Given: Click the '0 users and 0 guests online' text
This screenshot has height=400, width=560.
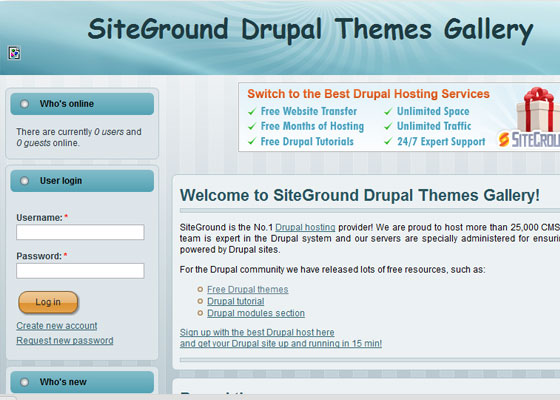Looking at the screenshot, I should pos(79,137).
